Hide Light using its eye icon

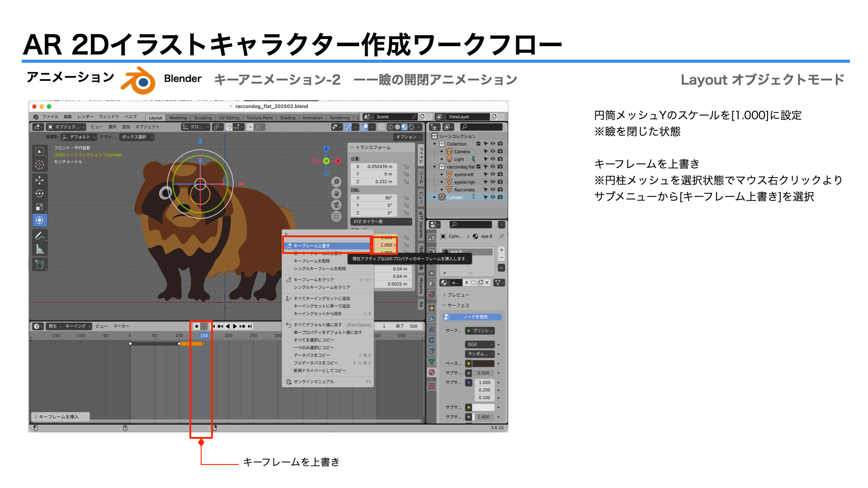click(493, 159)
